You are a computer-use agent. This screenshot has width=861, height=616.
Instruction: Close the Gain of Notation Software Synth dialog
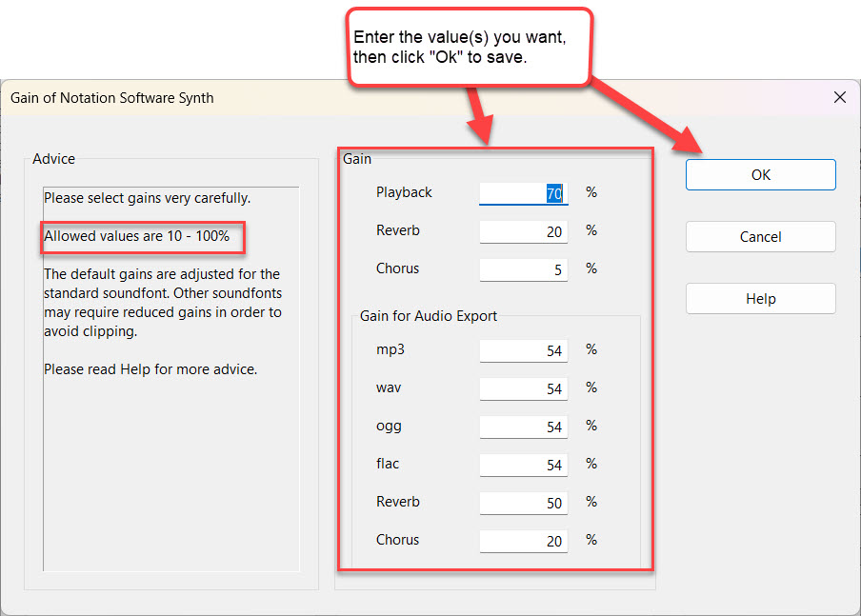tap(839, 97)
